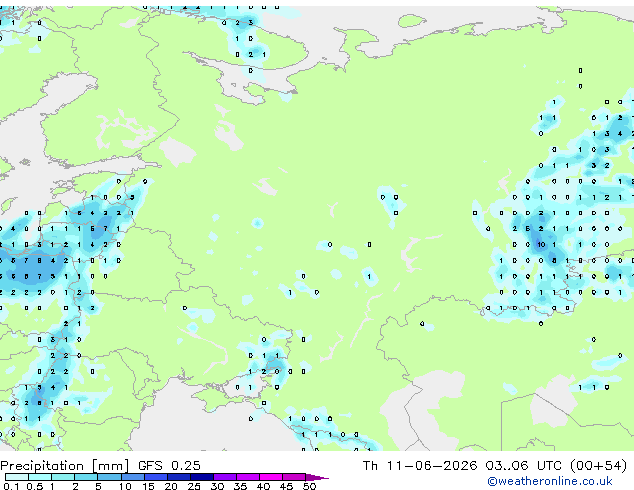This screenshot has width=634, height=490.
Task: Click the "Precipitation [mm]" title text
Action: pos(65,466)
